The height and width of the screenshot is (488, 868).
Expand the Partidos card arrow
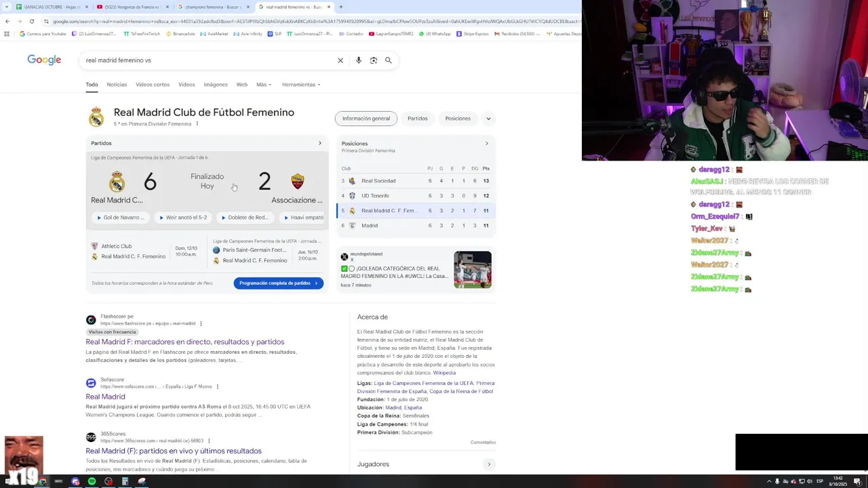[x=320, y=143]
